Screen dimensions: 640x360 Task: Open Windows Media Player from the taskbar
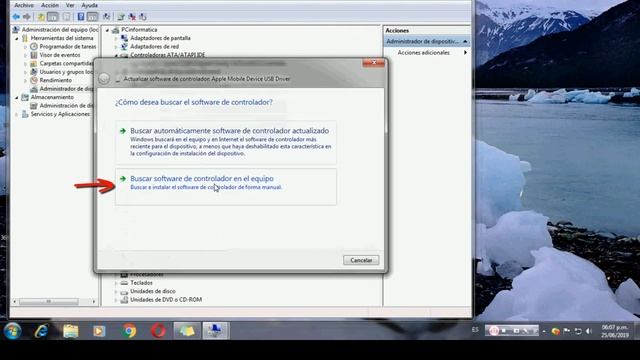click(x=99, y=331)
